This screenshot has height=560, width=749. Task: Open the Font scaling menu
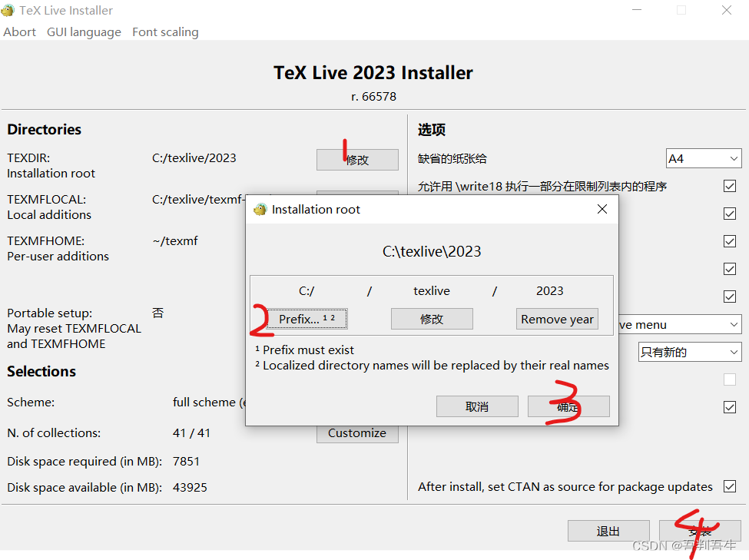click(165, 32)
